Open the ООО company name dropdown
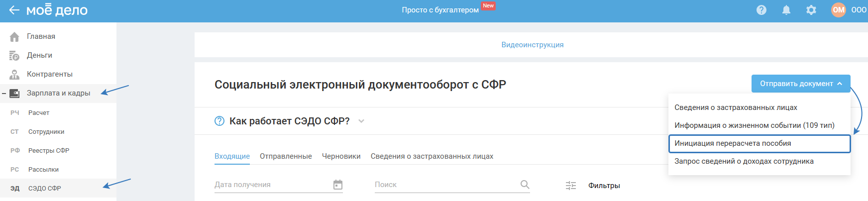868x201 pixels. 859,10
